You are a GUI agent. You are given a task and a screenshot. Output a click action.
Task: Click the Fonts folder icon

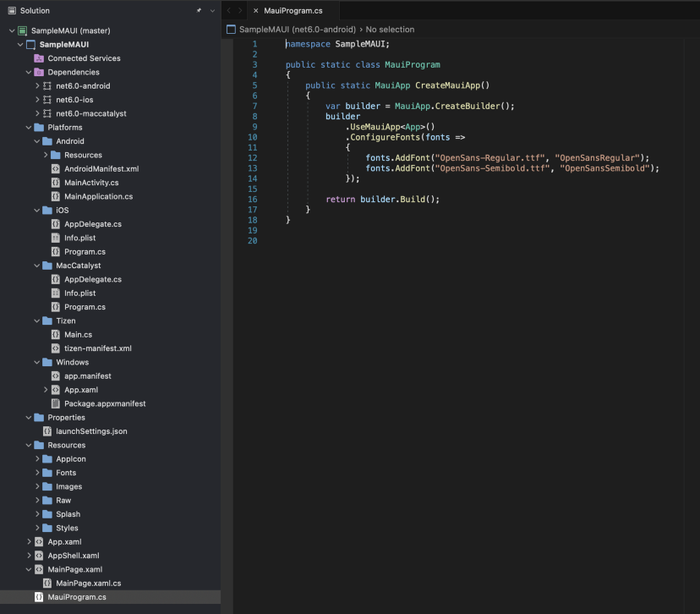point(47,473)
